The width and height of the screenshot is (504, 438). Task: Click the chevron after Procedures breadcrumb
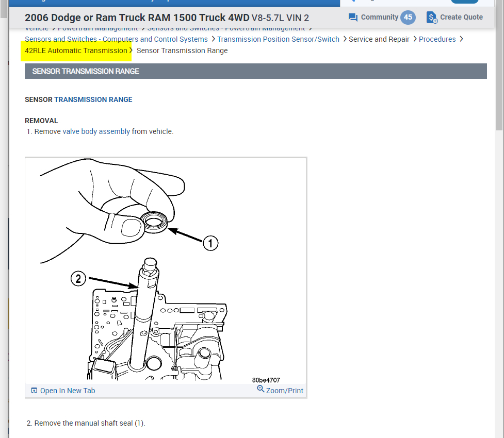tap(462, 39)
